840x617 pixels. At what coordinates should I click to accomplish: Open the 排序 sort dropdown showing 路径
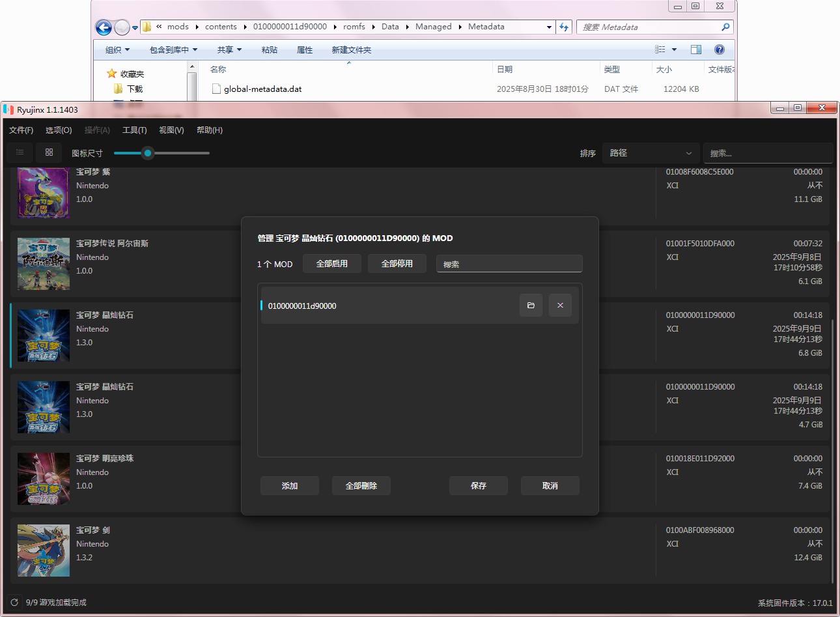[650, 153]
